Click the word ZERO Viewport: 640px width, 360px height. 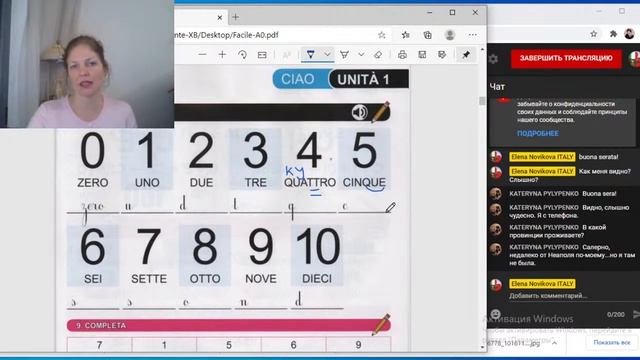93,182
